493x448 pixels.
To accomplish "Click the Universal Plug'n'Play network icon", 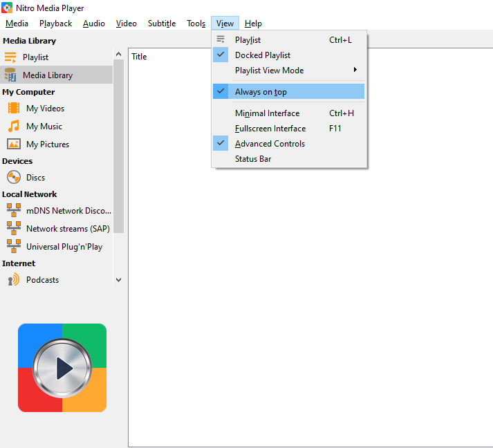I will pyautogui.click(x=14, y=246).
